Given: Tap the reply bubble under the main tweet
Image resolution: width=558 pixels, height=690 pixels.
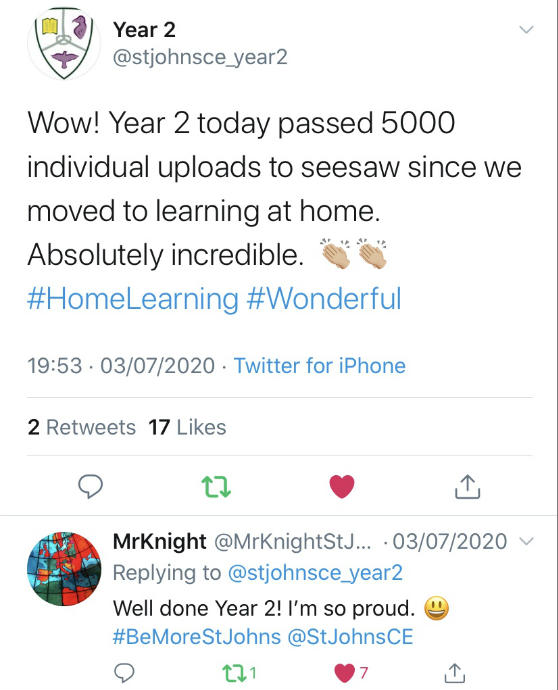Looking at the screenshot, I should tap(90, 486).
